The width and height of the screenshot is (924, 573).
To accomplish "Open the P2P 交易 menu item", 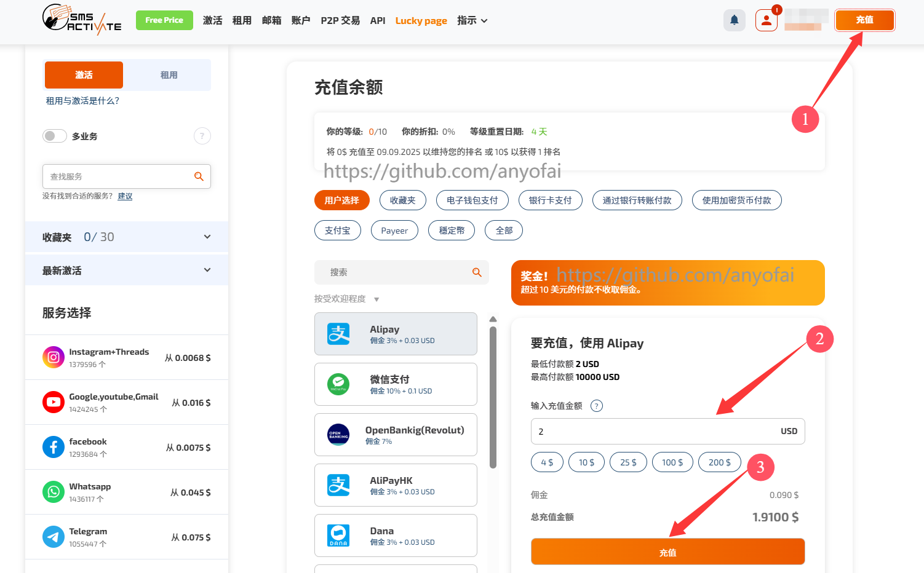I will pyautogui.click(x=340, y=20).
